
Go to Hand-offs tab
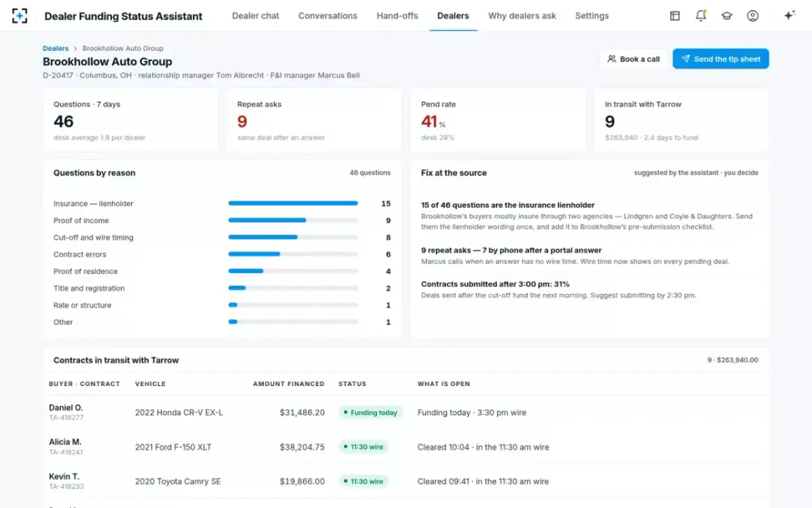[x=397, y=16]
